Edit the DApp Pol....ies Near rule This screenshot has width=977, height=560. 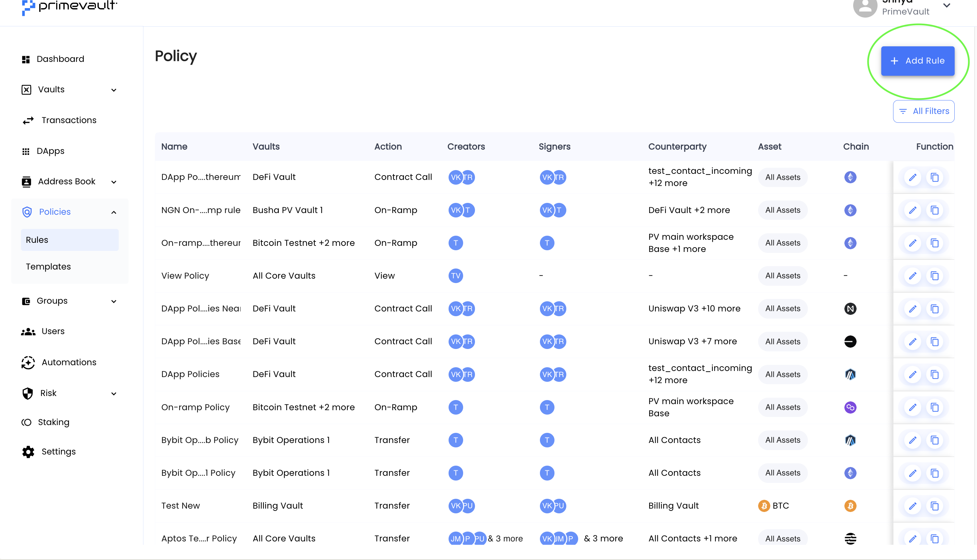pos(912,309)
